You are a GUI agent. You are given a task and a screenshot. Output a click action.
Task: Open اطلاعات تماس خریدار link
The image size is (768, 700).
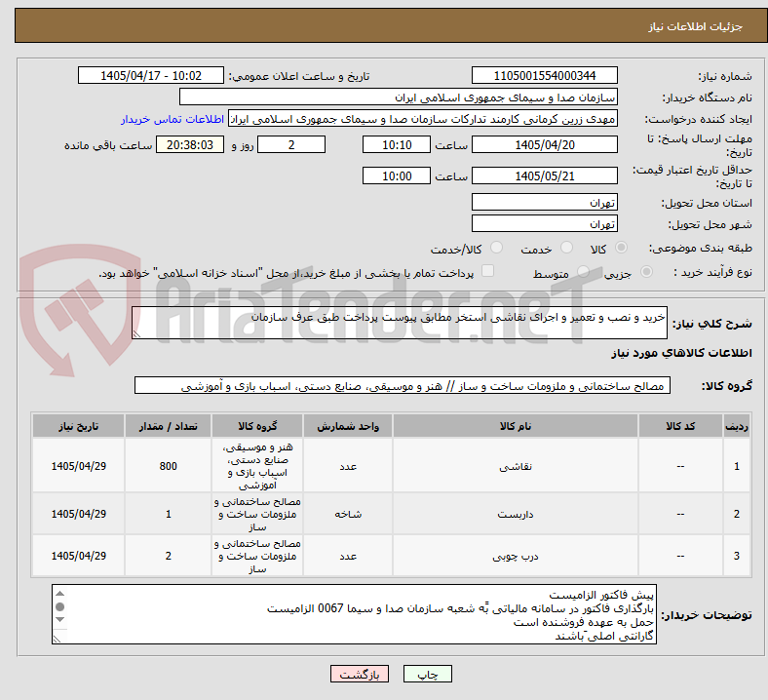coord(173,119)
